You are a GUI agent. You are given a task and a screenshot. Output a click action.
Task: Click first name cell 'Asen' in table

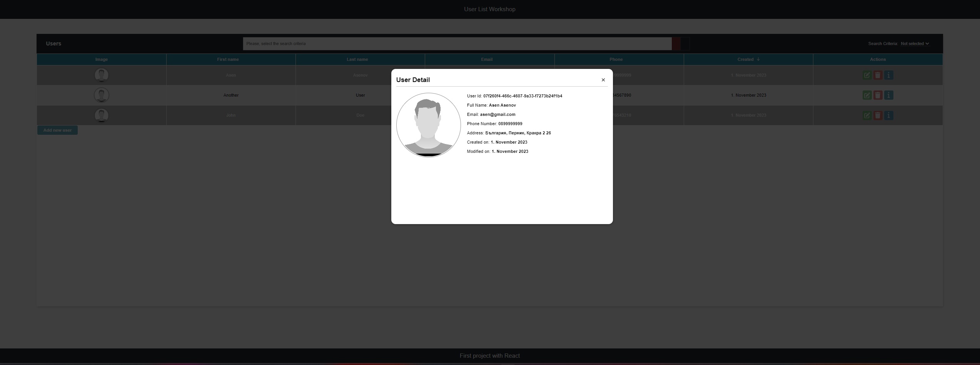click(231, 75)
